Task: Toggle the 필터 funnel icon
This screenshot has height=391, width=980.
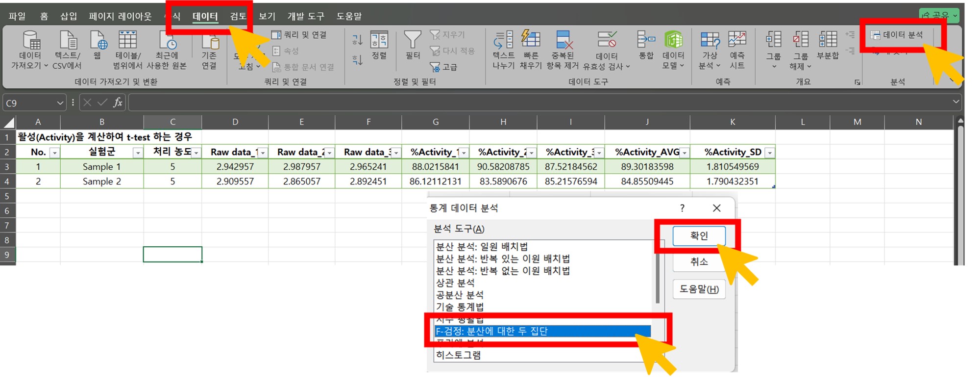Action: pyautogui.click(x=413, y=45)
